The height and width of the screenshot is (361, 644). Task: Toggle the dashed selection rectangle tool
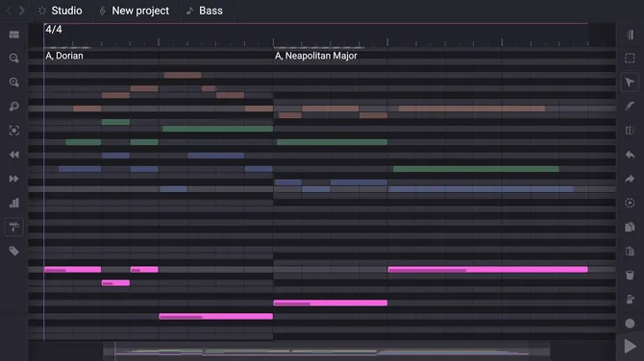630,59
